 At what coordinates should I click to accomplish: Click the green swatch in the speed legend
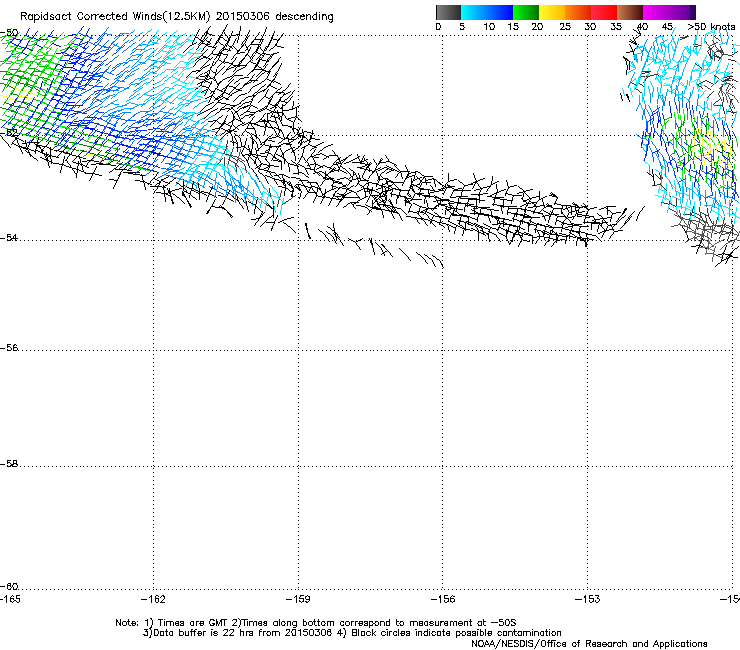(526, 12)
